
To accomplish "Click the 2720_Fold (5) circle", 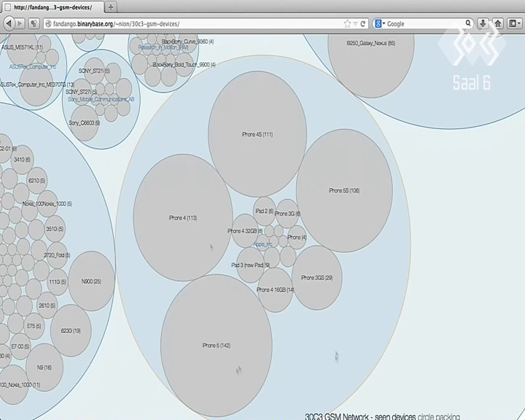I will coord(58,255).
